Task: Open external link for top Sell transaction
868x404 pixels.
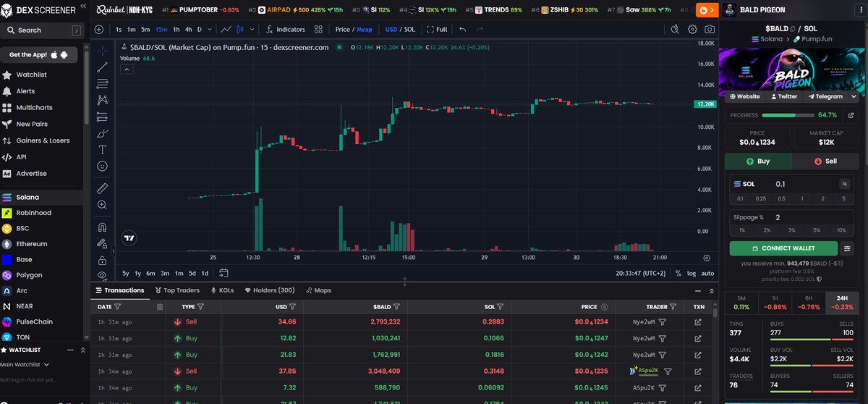Action: click(x=698, y=321)
